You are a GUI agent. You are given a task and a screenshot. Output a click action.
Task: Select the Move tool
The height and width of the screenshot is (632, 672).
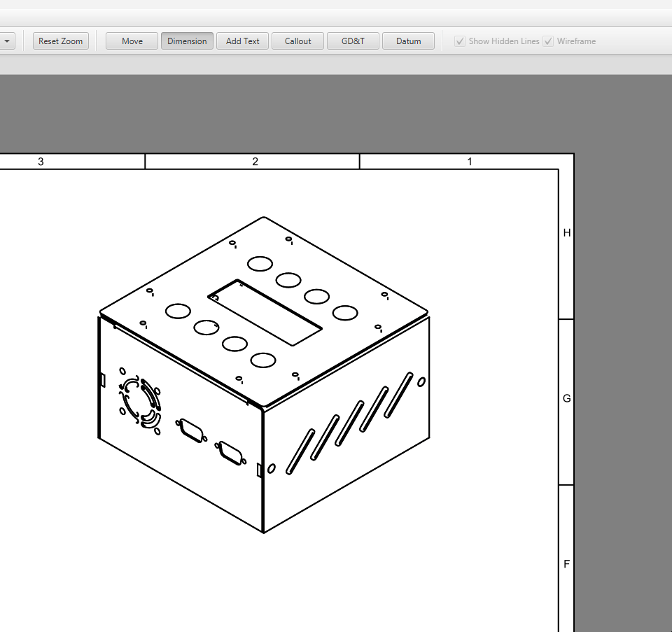(x=132, y=41)
